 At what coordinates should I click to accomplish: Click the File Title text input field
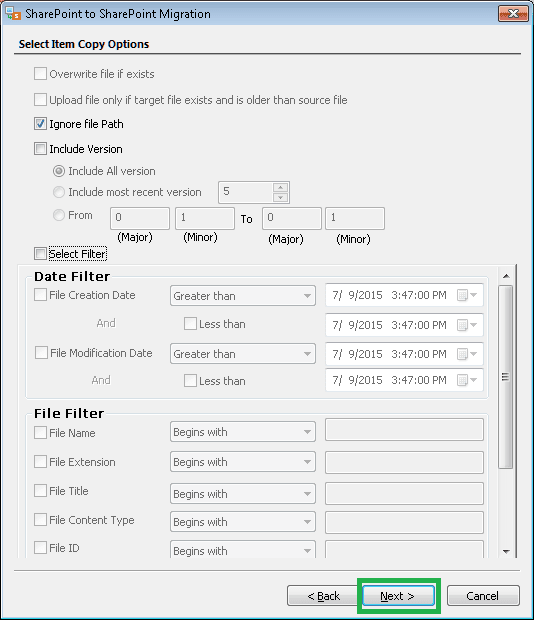coord(404,493)
